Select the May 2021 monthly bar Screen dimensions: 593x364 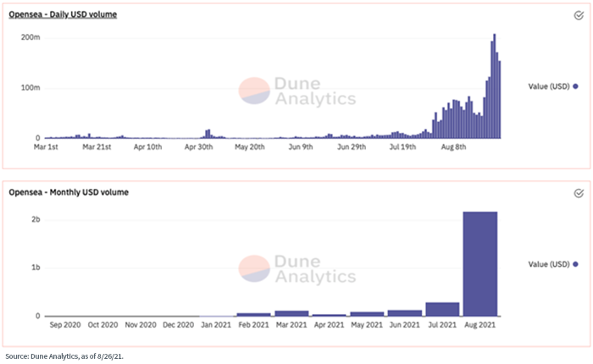pyautogui.click(x=367, y=314)
